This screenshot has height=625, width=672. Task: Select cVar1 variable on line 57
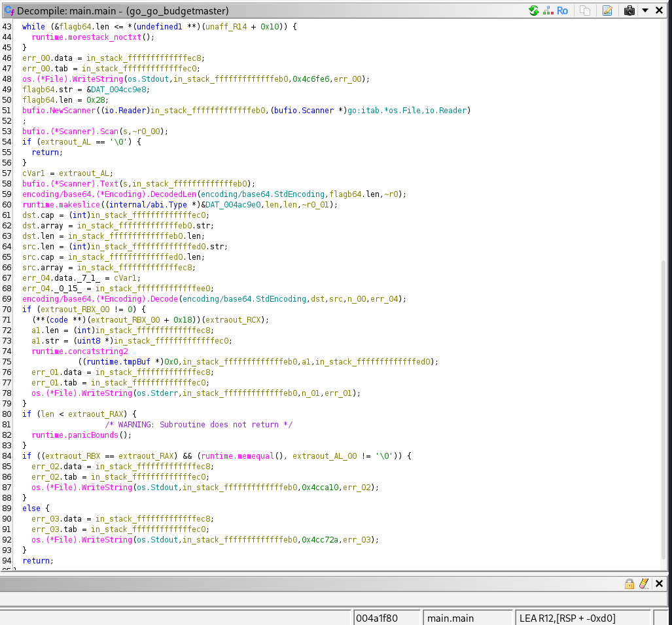coord(33,173)
